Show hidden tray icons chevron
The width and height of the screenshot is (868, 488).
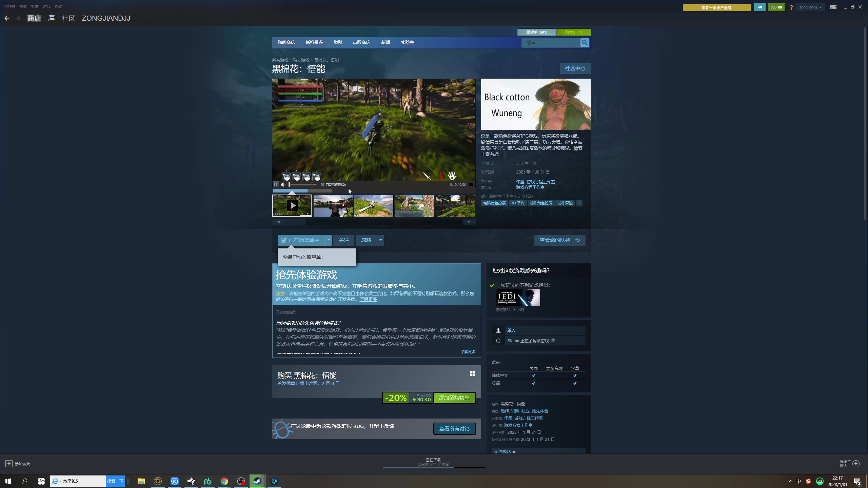[791, 481]
